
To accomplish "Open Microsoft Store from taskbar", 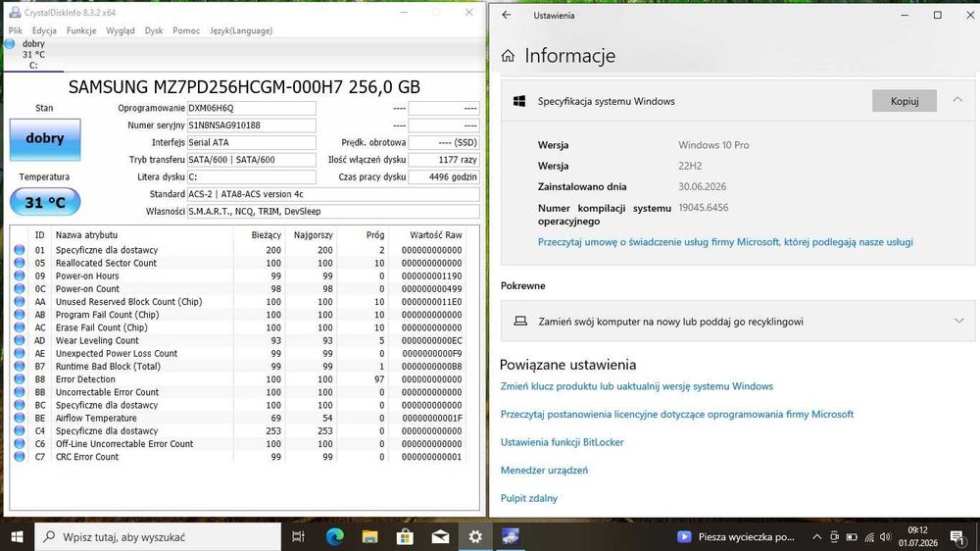I will pos(405,536).
